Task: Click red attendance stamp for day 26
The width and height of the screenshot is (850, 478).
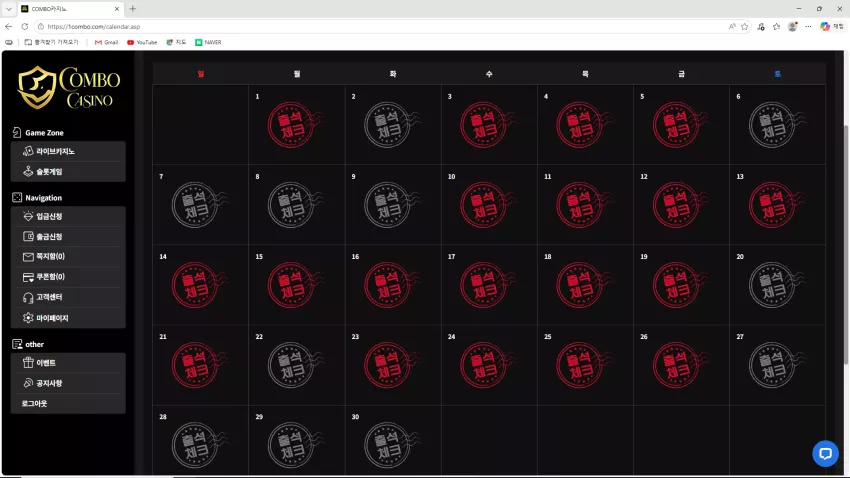Action: (679, 365)
